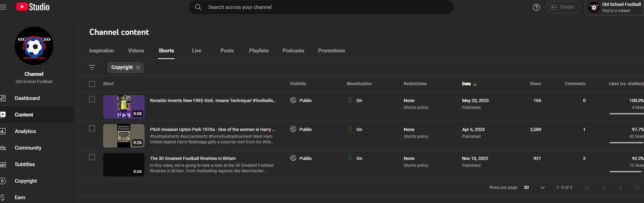Toggle the select-all shorts checkbox

tap(92, 84)
